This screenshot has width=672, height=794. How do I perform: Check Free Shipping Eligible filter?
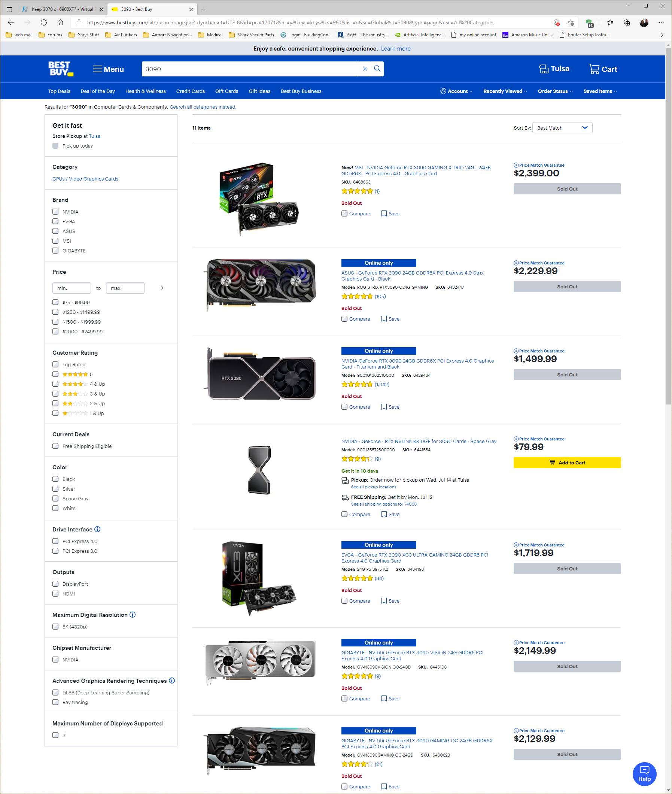point(56,446)
